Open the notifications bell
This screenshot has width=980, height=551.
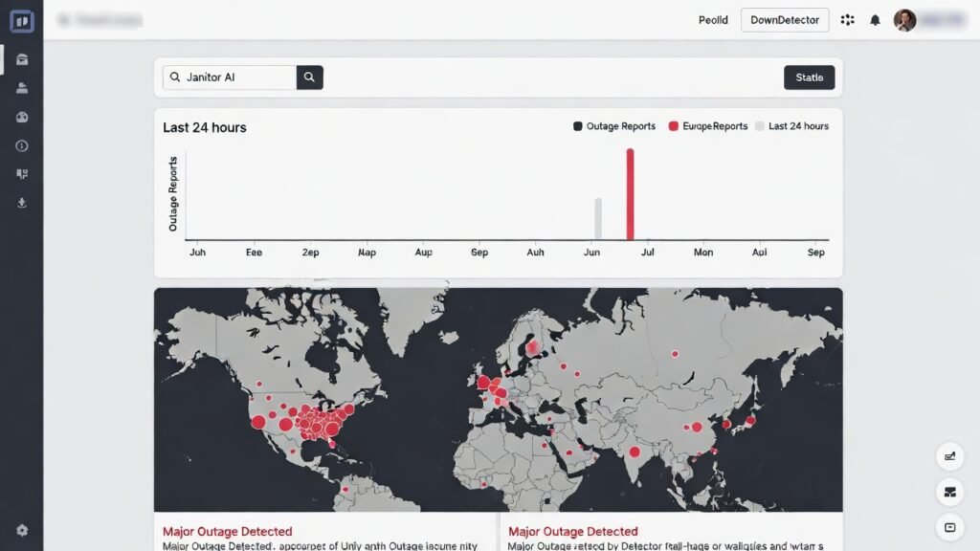(875, 20)
